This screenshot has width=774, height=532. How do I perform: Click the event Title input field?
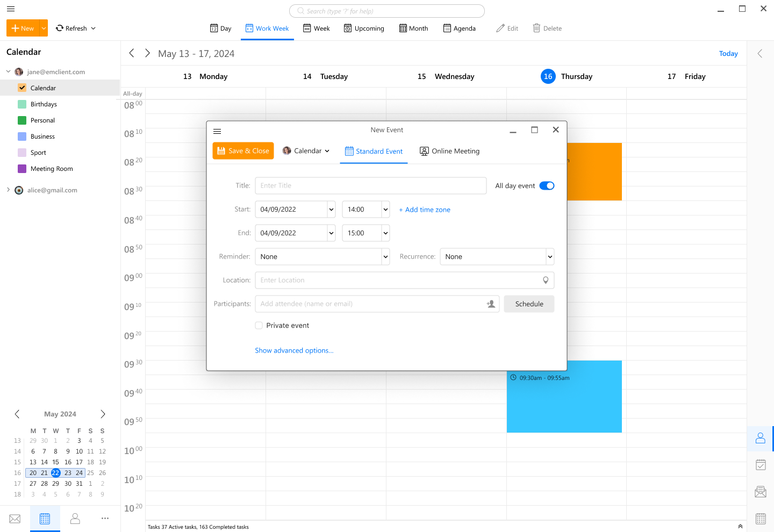(370, 186)
